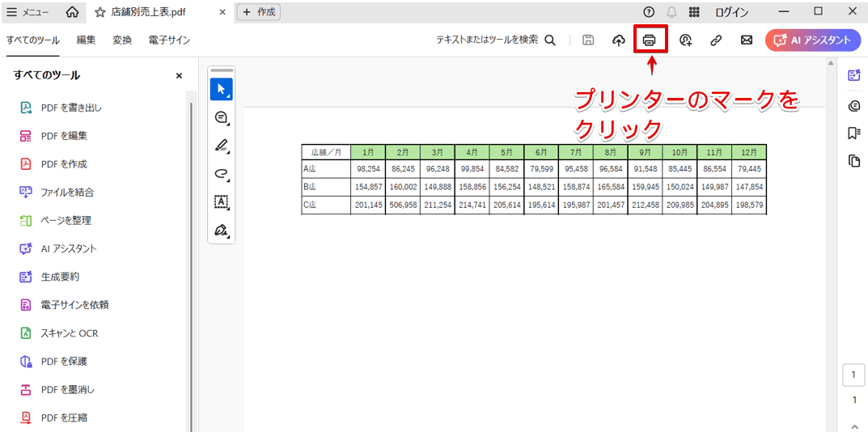
Task: Select the comment bubble tool
Action: click(x=222, y=117)
